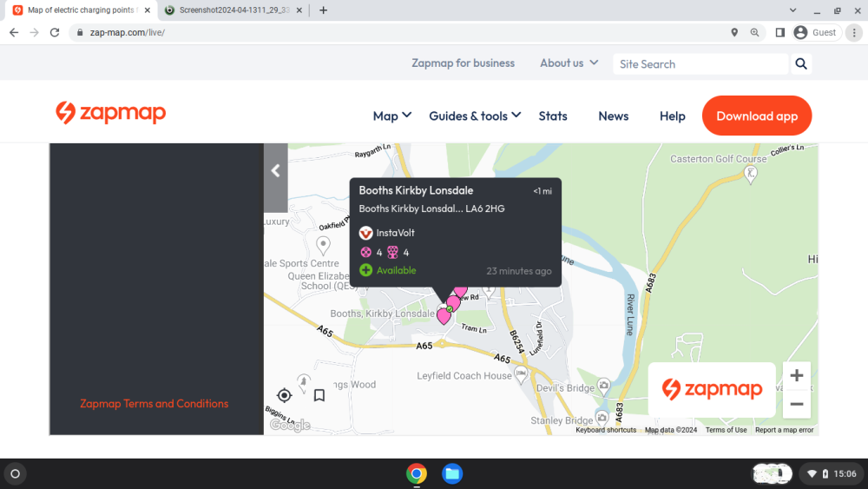Click the location permission icon in address bar

(x=734, y=33)
